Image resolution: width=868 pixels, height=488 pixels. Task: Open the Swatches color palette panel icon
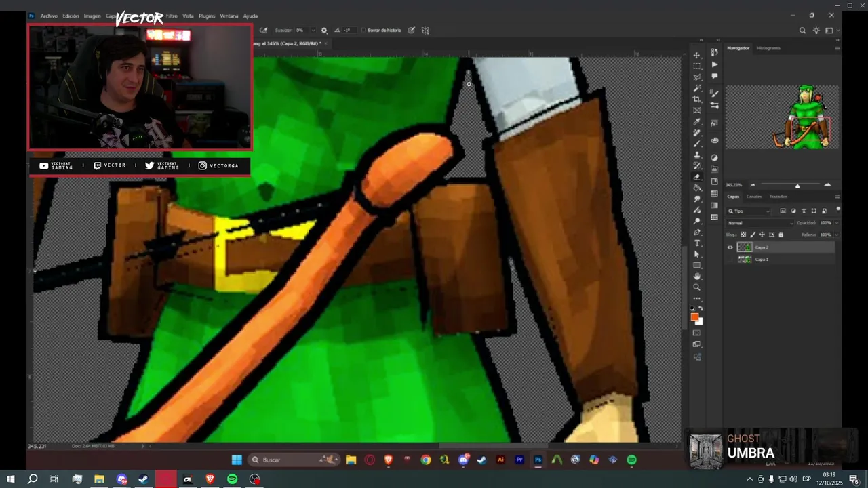click(714, 140)
